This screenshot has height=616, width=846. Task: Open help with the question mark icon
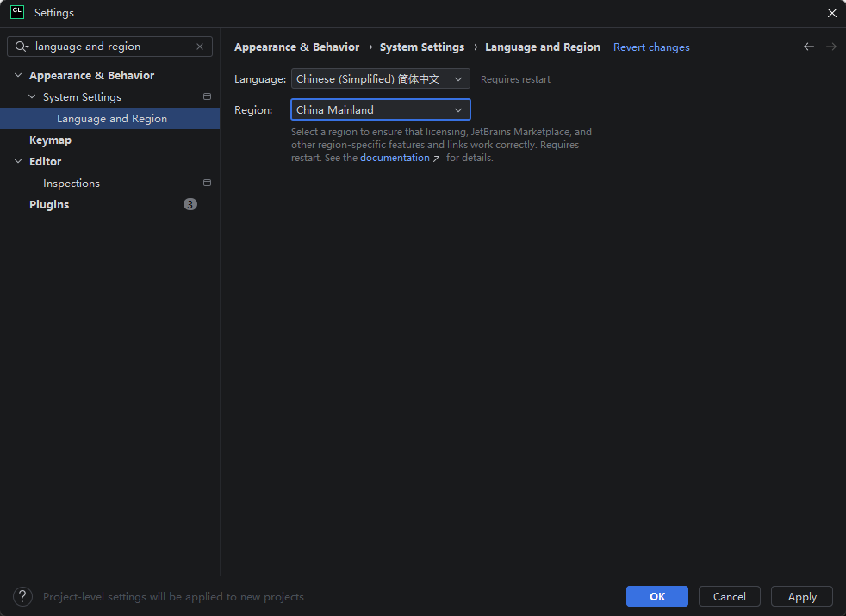[22, 596]
